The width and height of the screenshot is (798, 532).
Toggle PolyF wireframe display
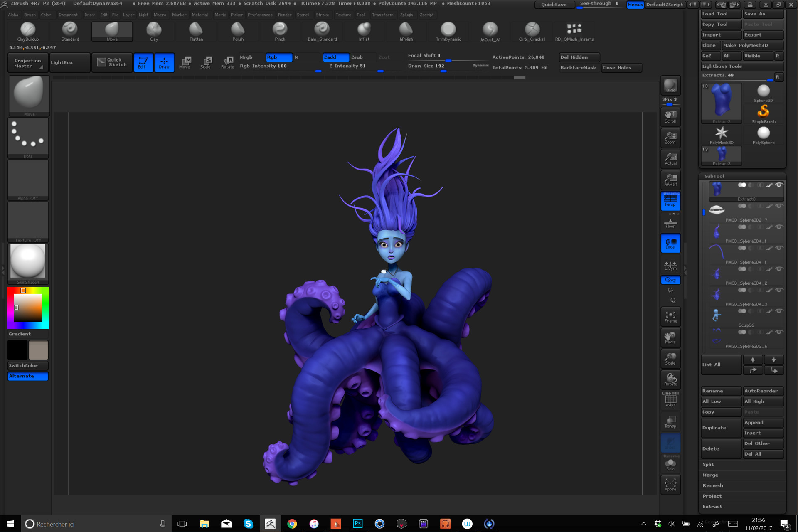coord(670,400)
